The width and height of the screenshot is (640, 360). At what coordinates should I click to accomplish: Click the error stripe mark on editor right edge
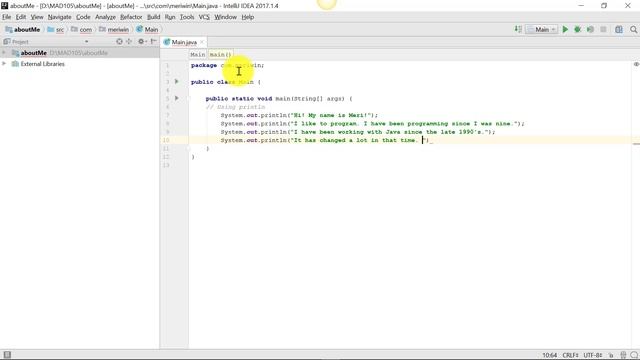pos(636,144)
